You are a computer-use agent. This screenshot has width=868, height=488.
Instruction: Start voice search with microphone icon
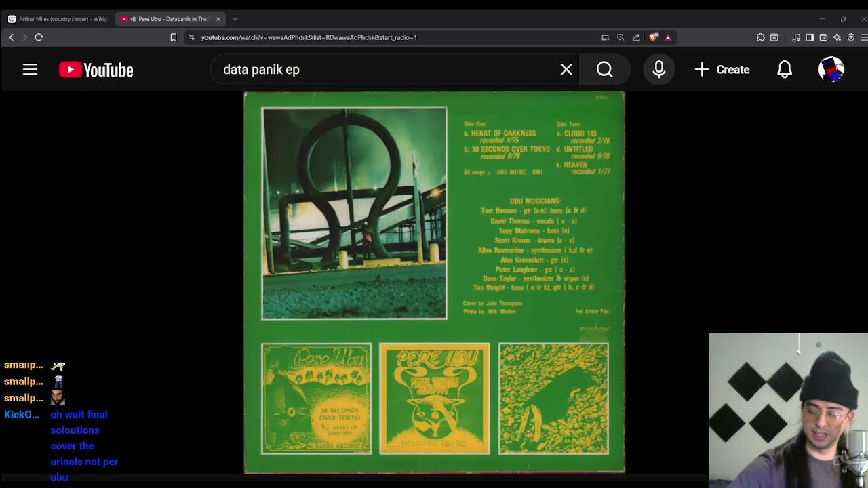(659, 70)
